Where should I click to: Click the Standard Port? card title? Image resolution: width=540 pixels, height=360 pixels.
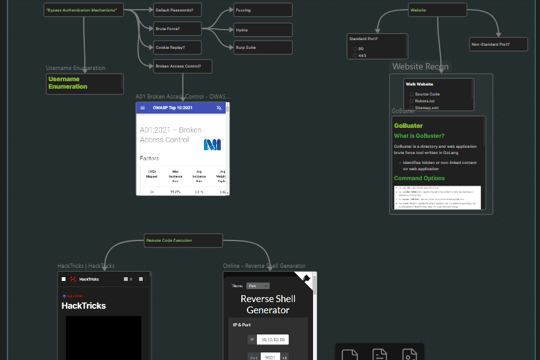(364, 39)
